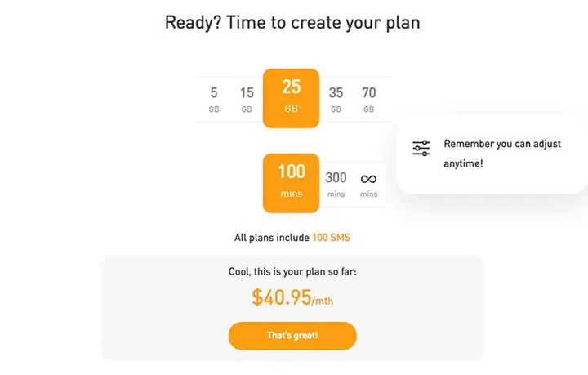
Task: Open the orange "100 SMS" link
Action: pyautogui.click(x=332, y=238)
